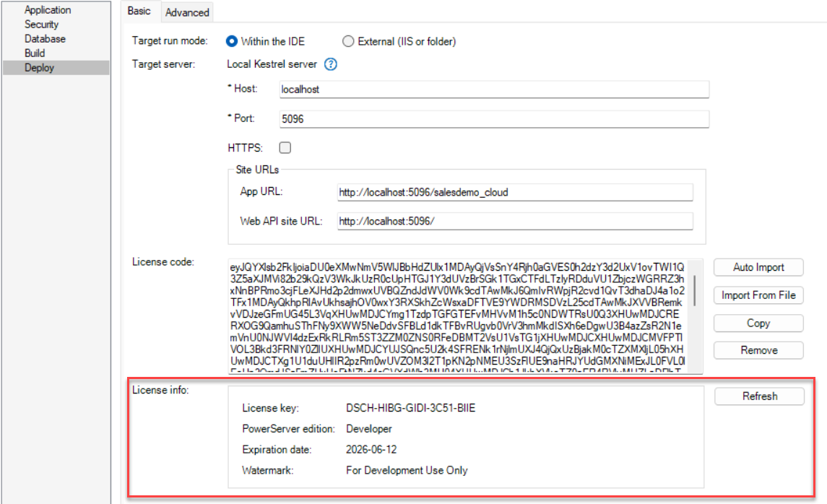Copy the license code
Viewport: 827px width, 504px height.
click(x=758, y=323)
